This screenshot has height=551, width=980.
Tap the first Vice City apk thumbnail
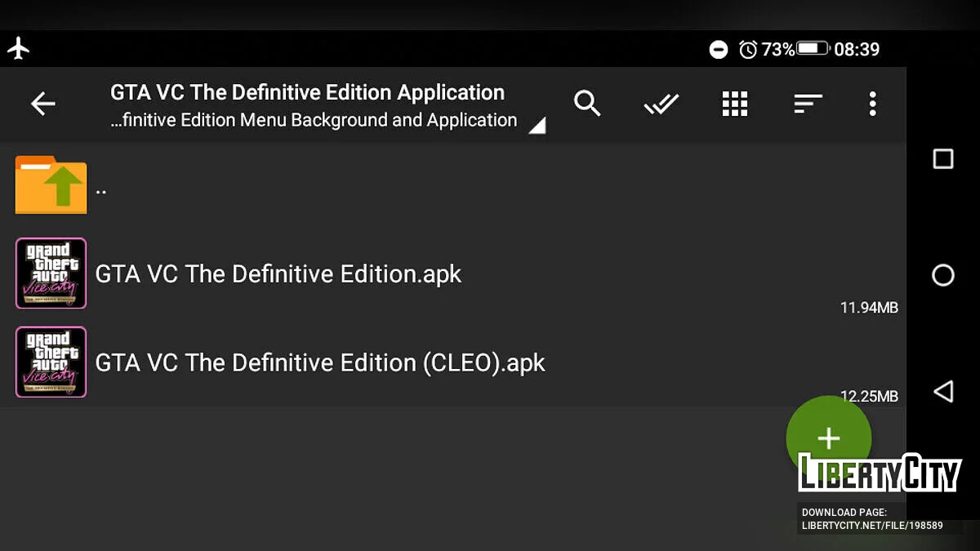pos(51,273)
